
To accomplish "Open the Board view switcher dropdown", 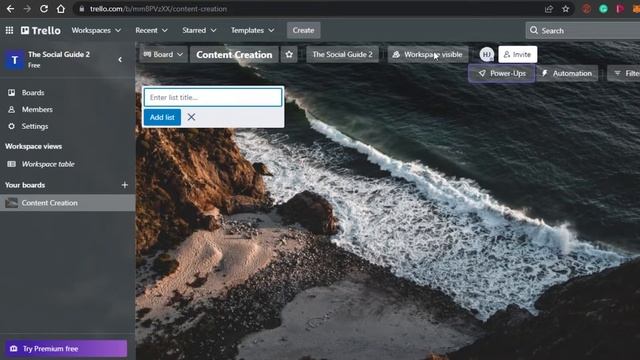I will [x=163, y=54].
